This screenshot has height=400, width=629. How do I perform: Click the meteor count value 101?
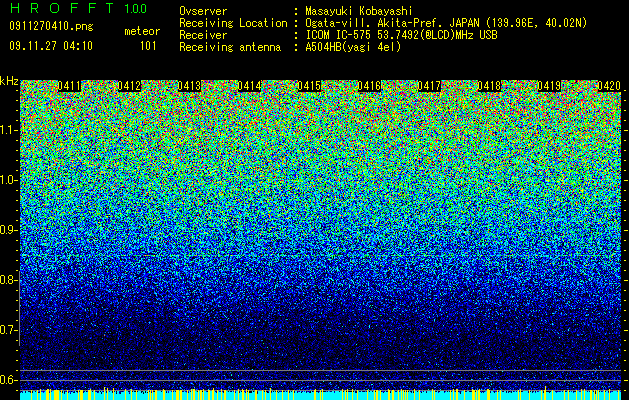pyautogui.click(x=148, y=46)
